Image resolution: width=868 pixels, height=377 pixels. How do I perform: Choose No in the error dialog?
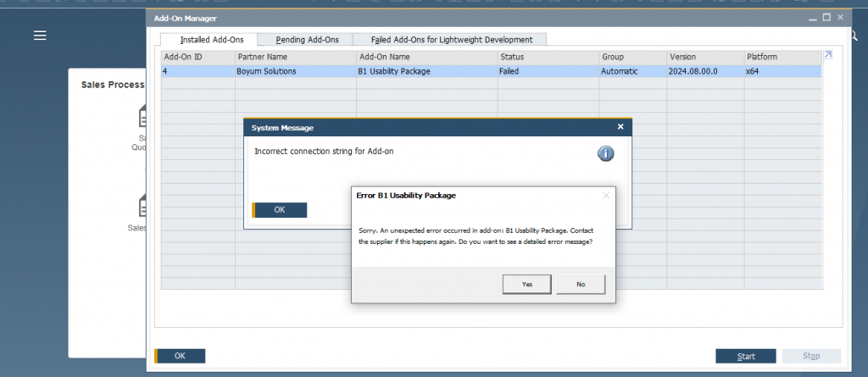click(x=581, y=284)
